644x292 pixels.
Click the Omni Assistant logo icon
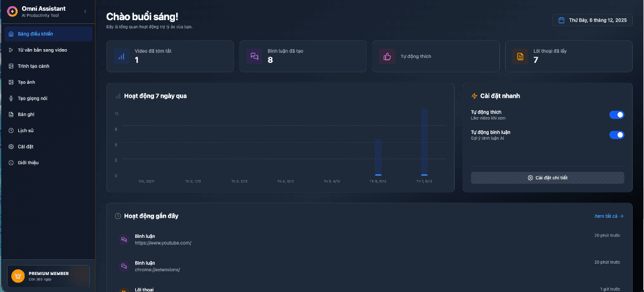click(x=13, y=11)
